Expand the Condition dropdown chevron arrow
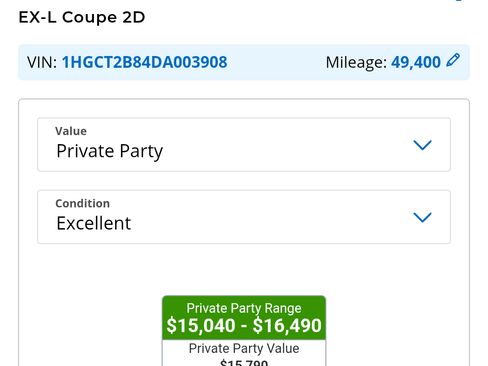 (x=422, y=217)
